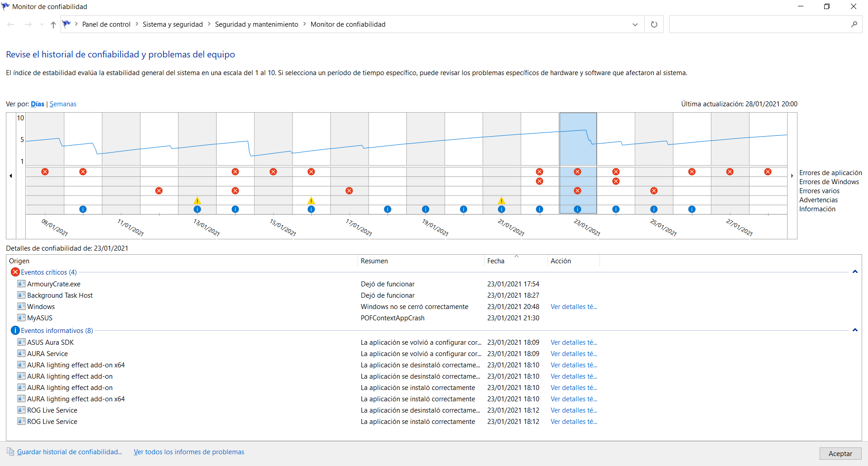
Task: Click the refresh button beside the address bar
Action: pyautogui.click(x=654, y=24)
